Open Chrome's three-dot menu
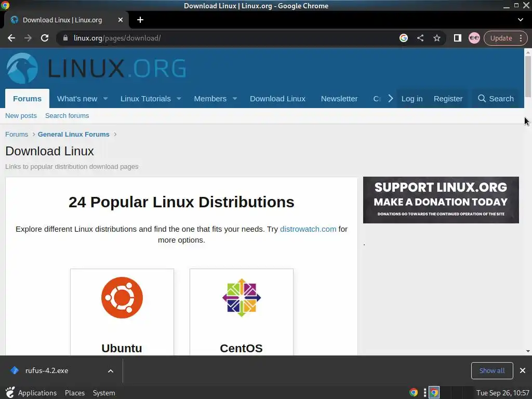The image size is (532, 399). [x=521, y=38]
